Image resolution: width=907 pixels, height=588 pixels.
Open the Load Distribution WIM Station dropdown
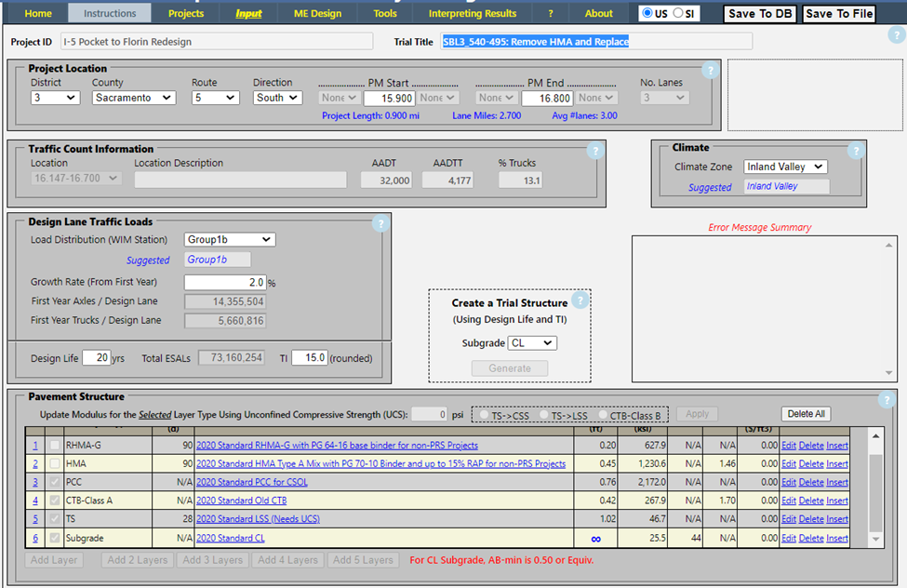click(229, 240)
